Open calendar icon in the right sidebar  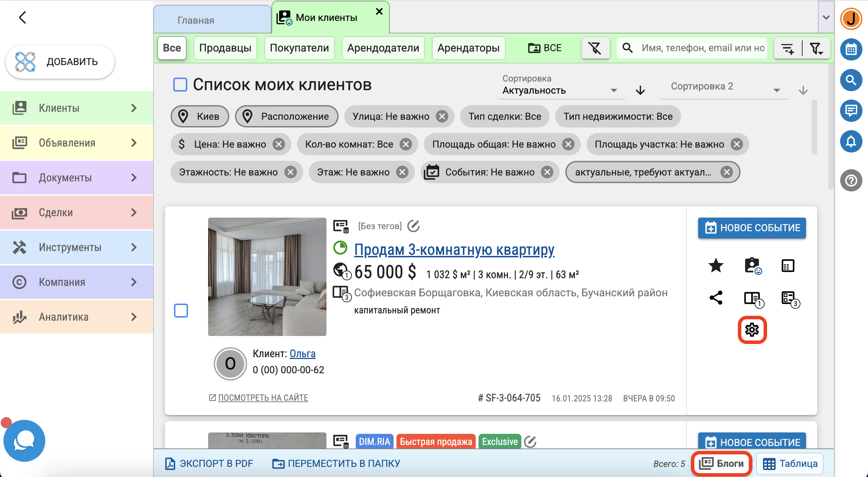pos(851,49)
